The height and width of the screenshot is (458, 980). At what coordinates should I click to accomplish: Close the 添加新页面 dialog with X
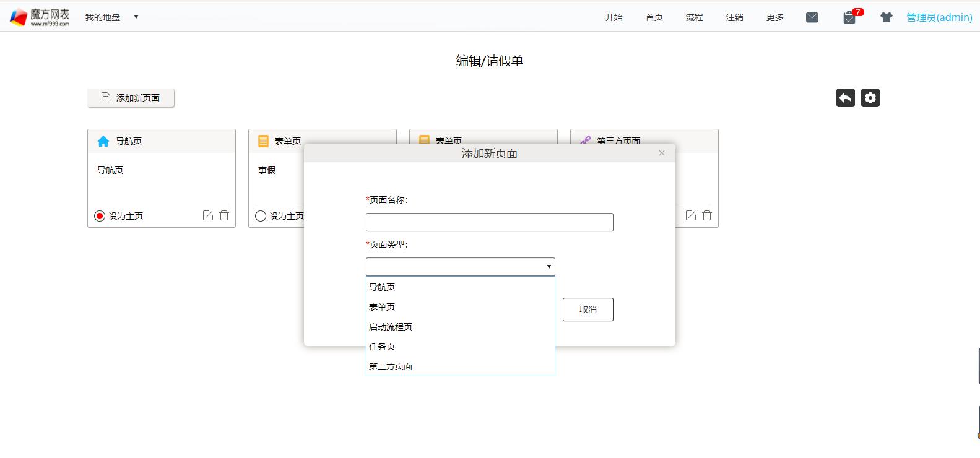tap(662, 153)
